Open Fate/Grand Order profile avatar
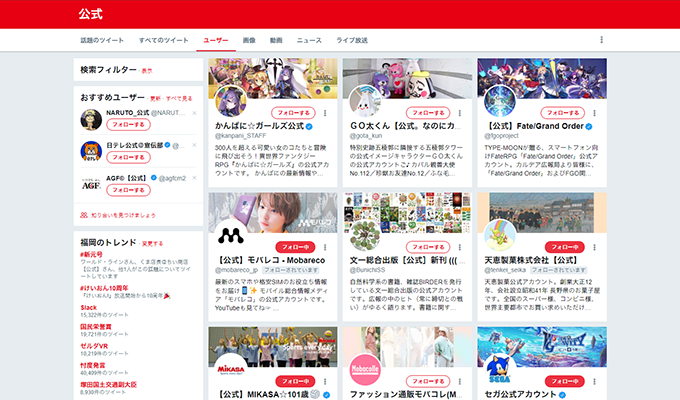680x400 pixels. [x=500, y=102]
